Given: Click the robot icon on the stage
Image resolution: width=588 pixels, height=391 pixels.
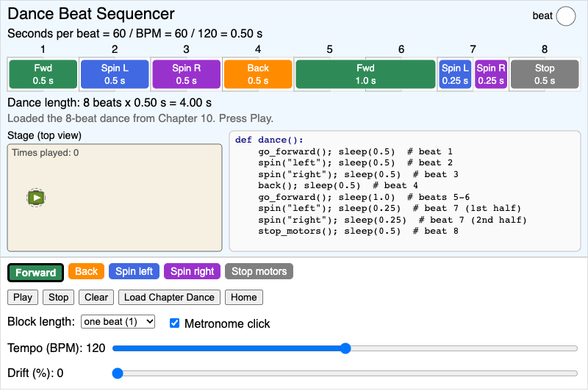Looking at the screenshot, I should point(36,198).
